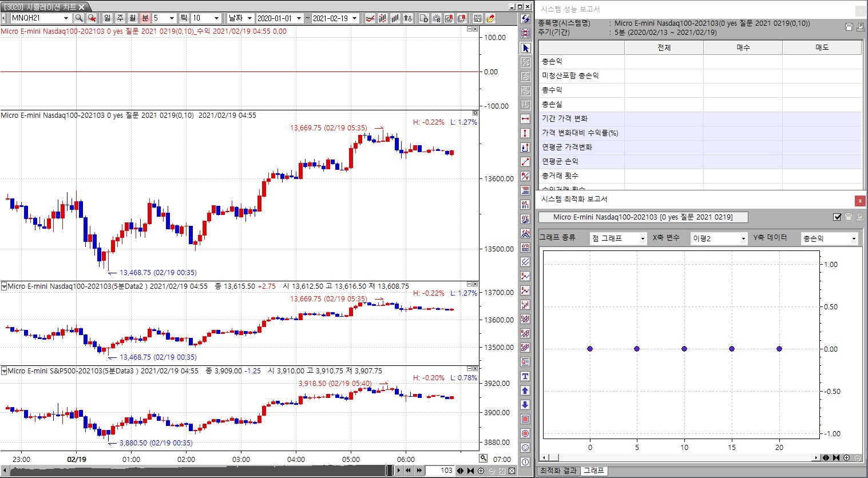The height and width of the screenshot is (478, 868).
Task: Toggle the 일 (daily) period button
Action: pyautogui.click(x=107, y=18)
